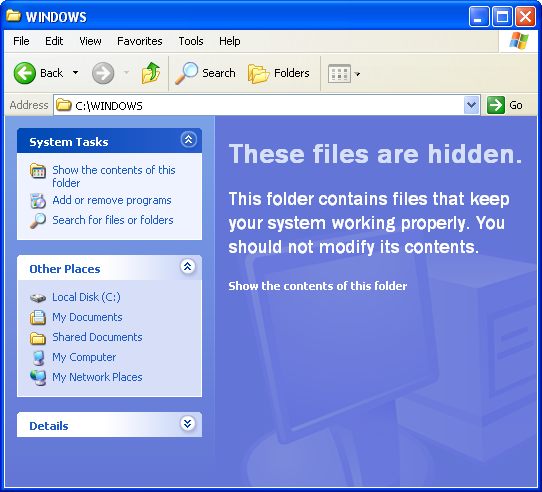Open Shared Documents link
The height and width of the screenshot is (492, 542).
point(97,337)
